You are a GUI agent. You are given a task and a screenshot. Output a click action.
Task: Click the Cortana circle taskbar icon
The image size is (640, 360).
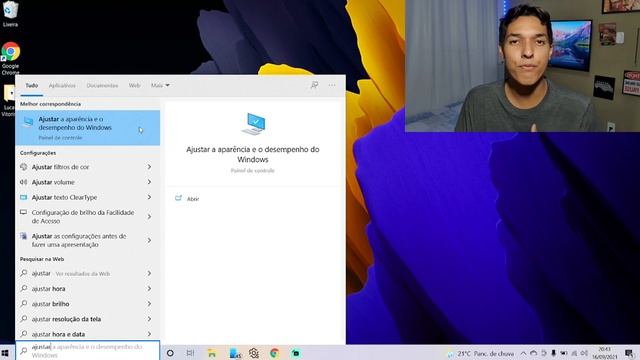tap(170, 353)
